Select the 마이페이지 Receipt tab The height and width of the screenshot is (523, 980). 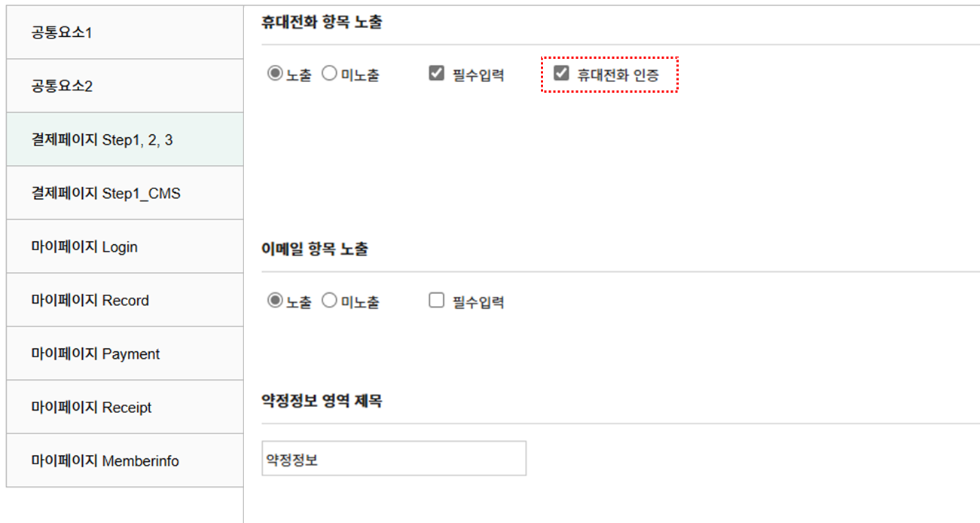pyautogui.click(x=124, y=408)
